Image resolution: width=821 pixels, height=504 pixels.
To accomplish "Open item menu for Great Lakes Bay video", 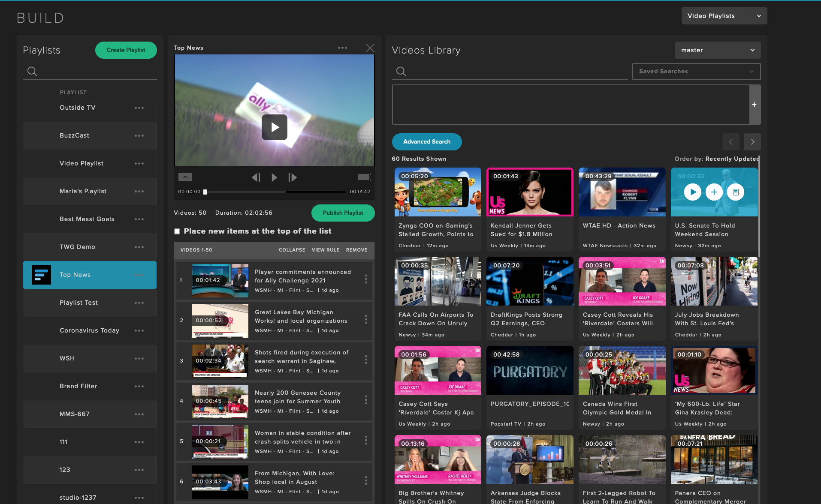I will [x=366, y=320].
